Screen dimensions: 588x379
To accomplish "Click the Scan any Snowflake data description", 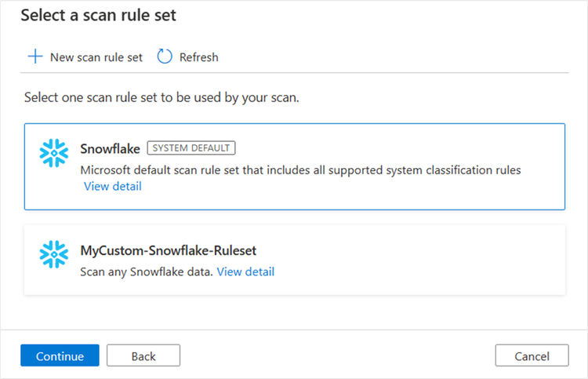I will click(147, 271).
